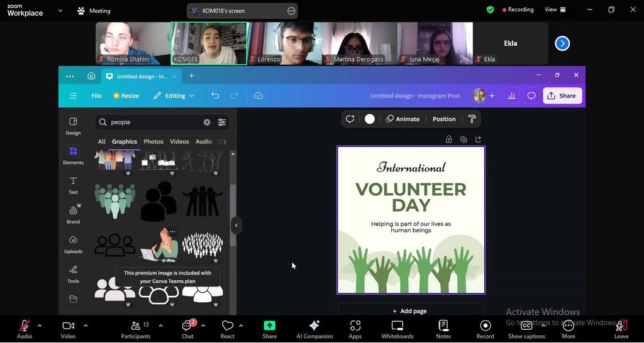
Task: Open the File menu in Canva
Action: (96, 95)
